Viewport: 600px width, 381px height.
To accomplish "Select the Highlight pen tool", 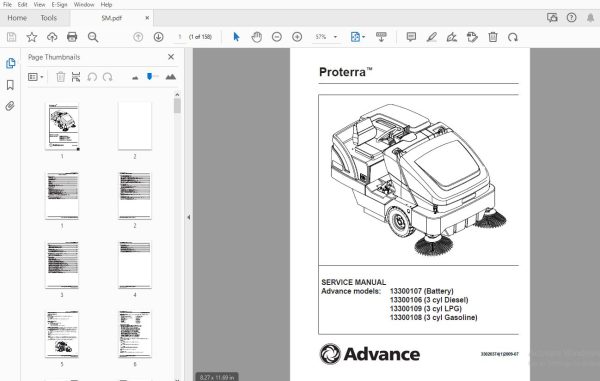I will pyautogui.click(x=432, y=37).
